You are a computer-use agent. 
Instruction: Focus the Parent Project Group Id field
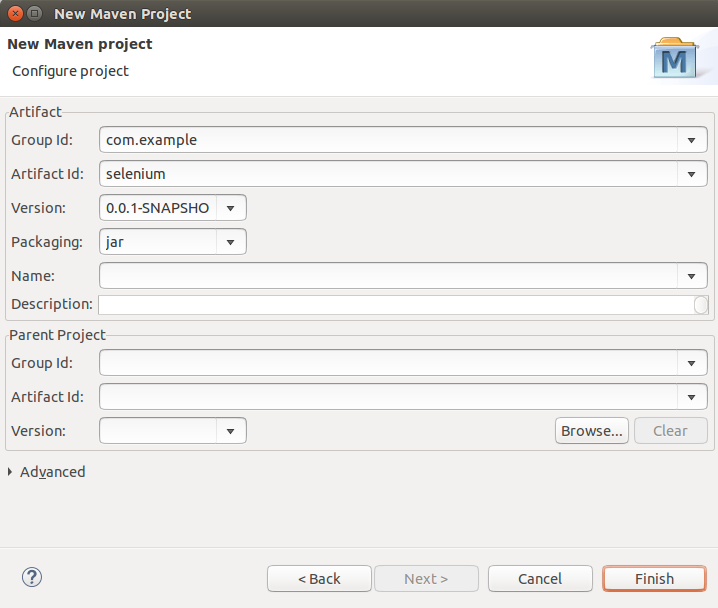[x=388, y=363]
